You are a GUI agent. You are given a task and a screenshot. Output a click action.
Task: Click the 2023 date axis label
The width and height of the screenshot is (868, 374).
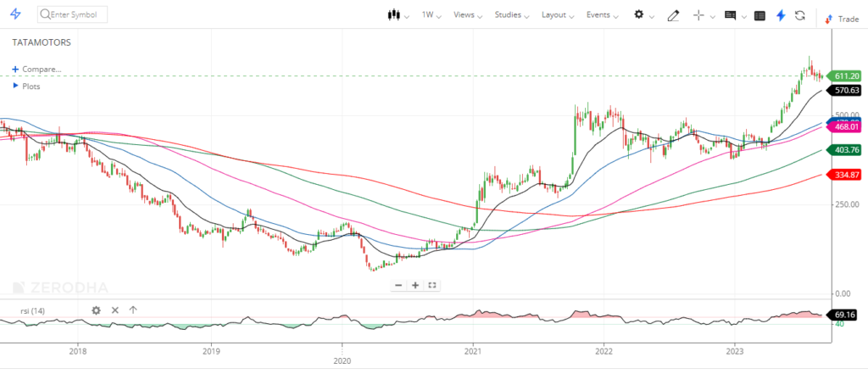(x=735, y=351)
